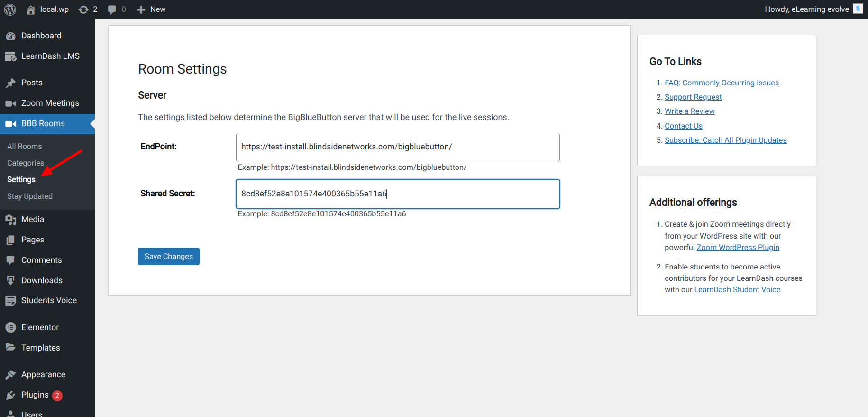Screen dimensions: 868x417
Task: Click the Shared Secret input field
Action: click(398, 194)
